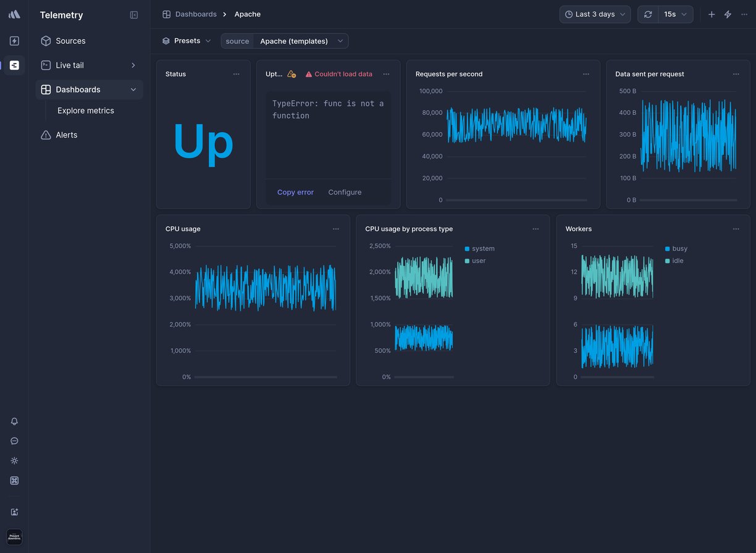Viewport: 756px width, 553px height.
Task: Expand the Live tail submenu chevron
Action: [133, 65]
